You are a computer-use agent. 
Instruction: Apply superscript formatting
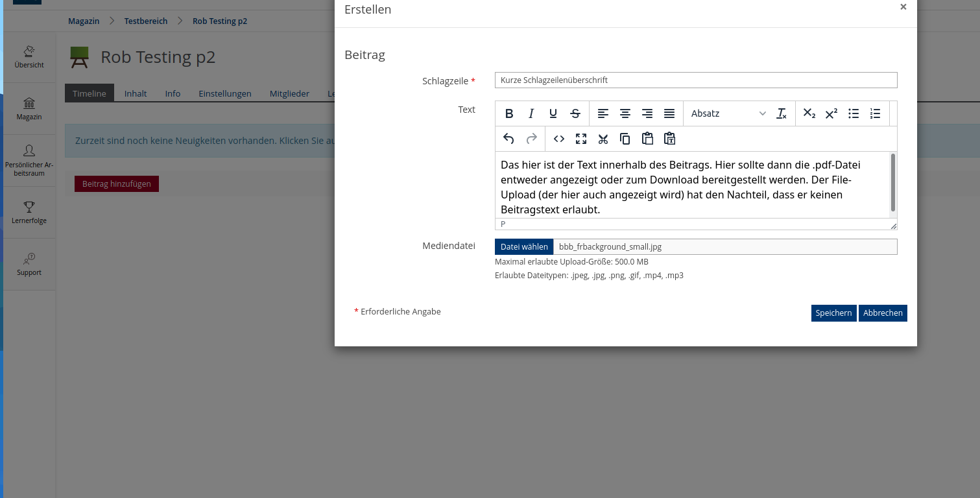point(831,113)
